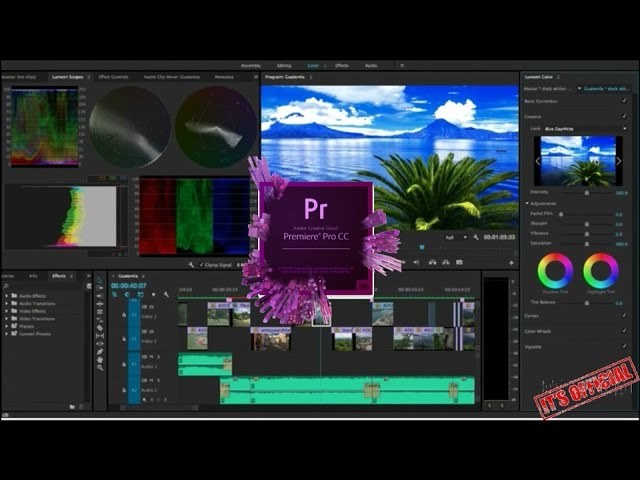Toggle linked selection in timeline header

[x=140, y=294]
